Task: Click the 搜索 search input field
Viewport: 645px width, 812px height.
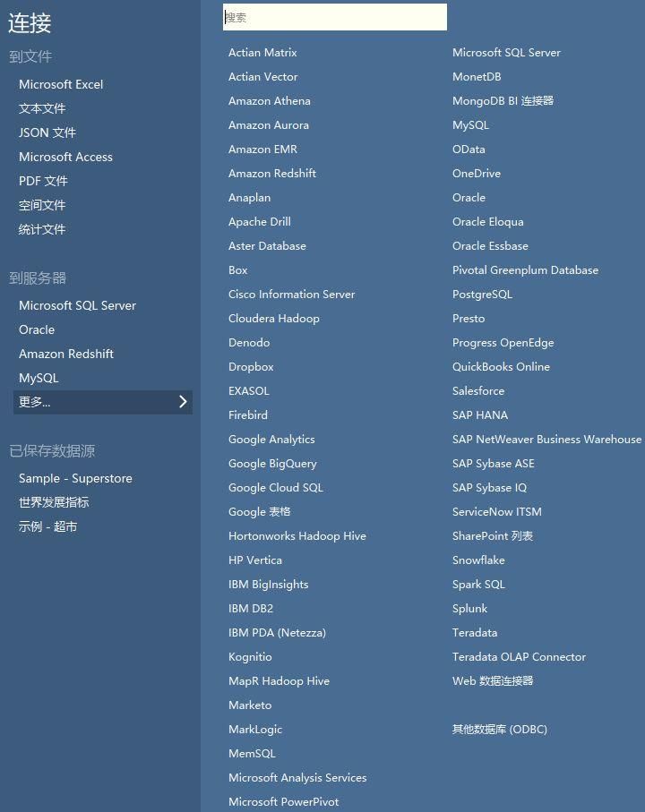Action: pyautogui.click(x=335, y=17)
